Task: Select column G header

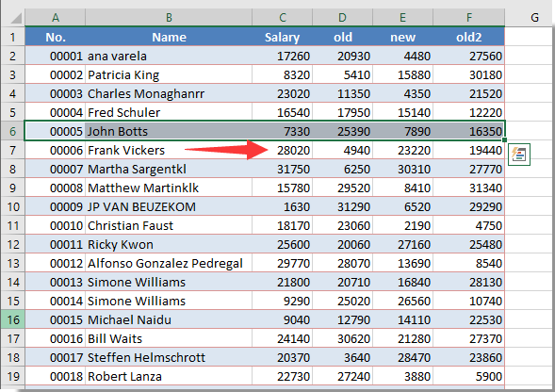Action: pyautogui.click(x=534, y=17)
